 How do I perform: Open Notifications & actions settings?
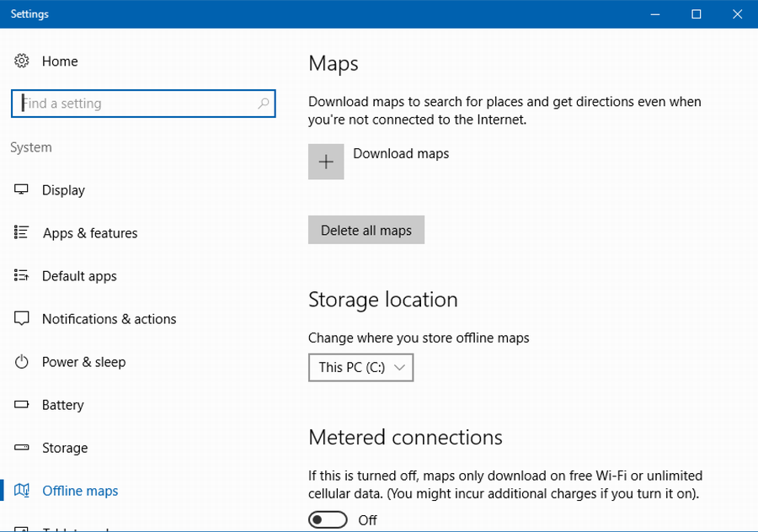pyautogui.click(x=109, y=318)
